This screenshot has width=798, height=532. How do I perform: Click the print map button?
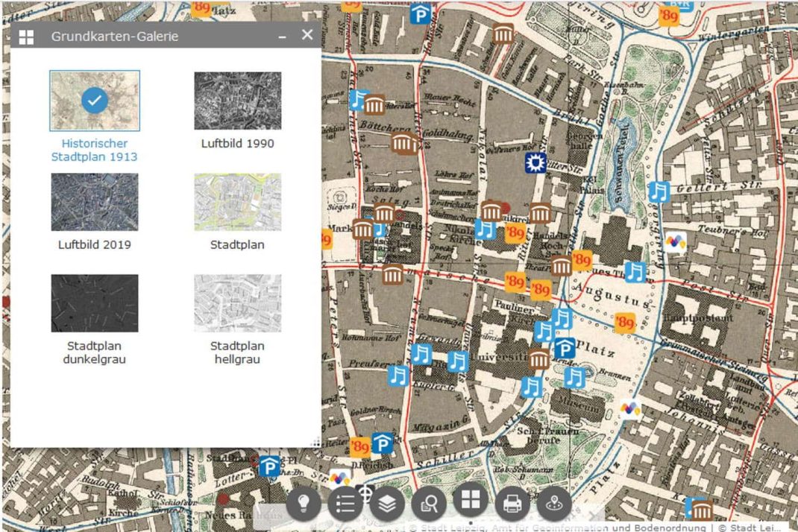pyautogui.click(x=512, y=504)
